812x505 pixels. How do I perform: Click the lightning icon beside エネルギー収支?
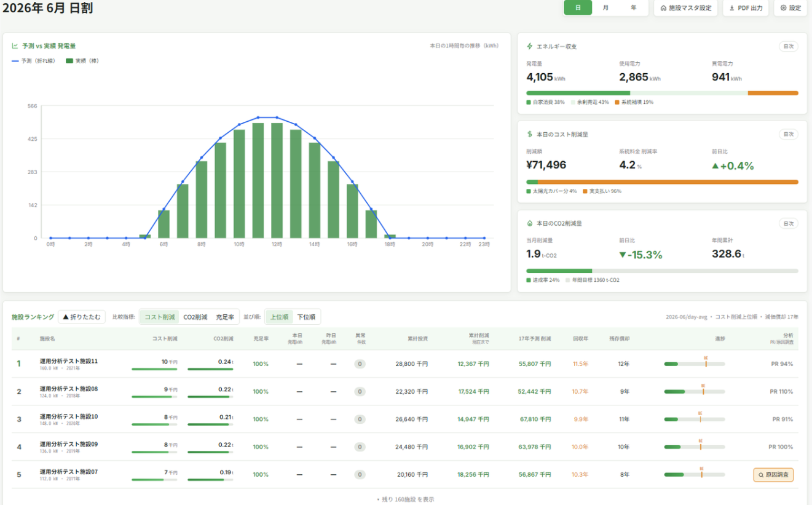530,46
